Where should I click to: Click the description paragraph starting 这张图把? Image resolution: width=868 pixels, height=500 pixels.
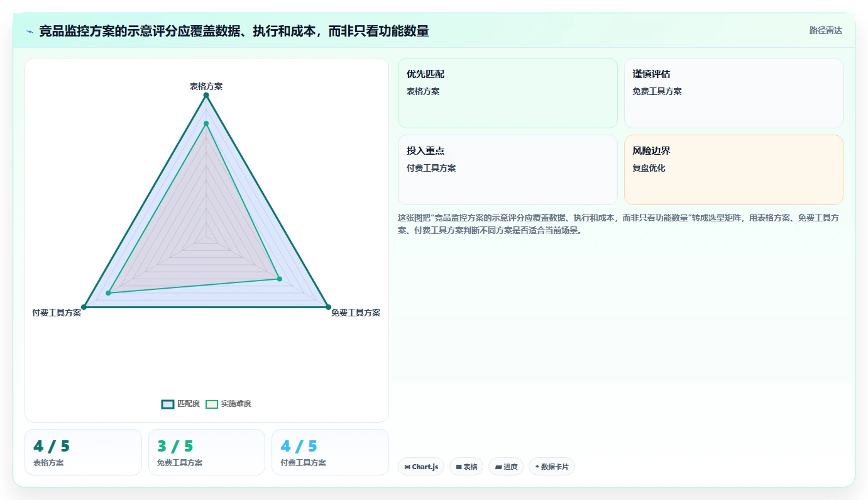point(618,224)
